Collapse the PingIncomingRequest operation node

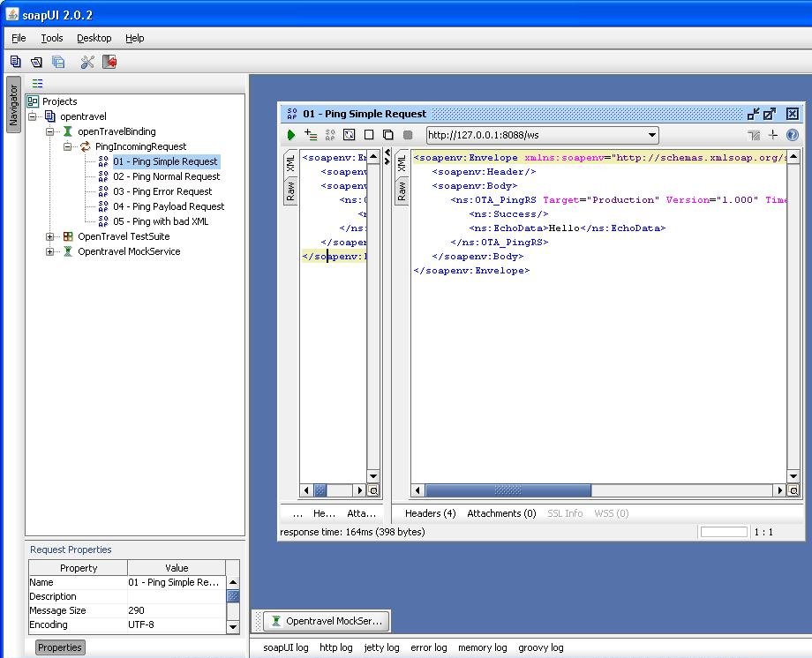click(67, 146)
